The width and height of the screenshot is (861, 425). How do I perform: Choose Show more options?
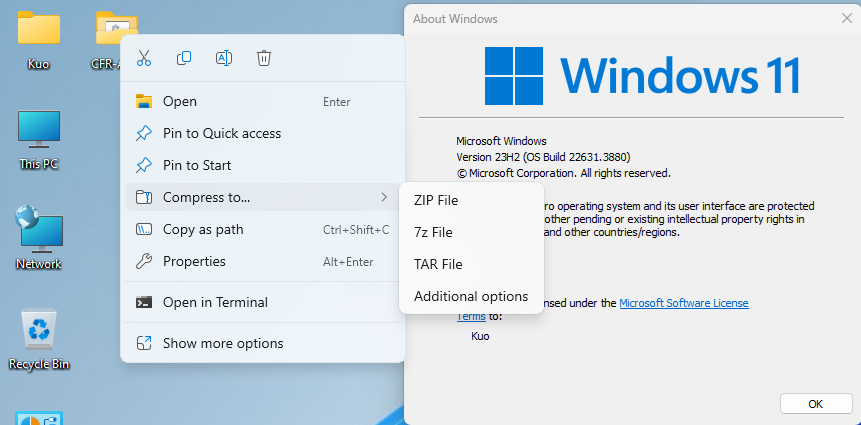coord(262,344)
